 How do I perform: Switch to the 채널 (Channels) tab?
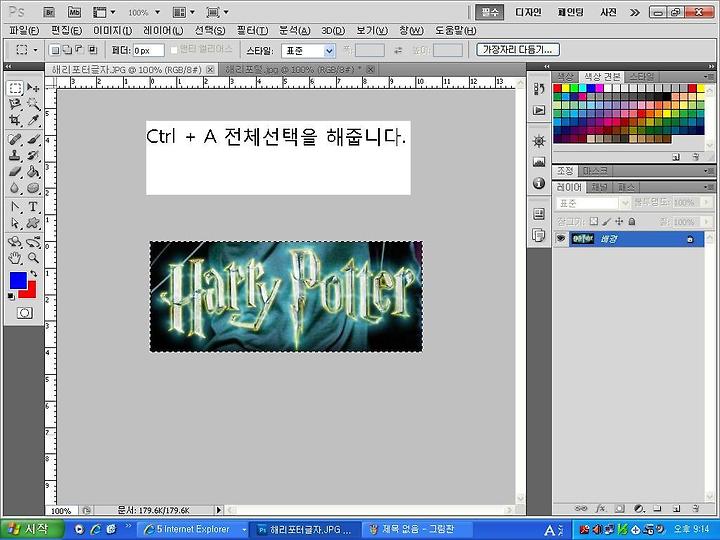coord(599,187)
